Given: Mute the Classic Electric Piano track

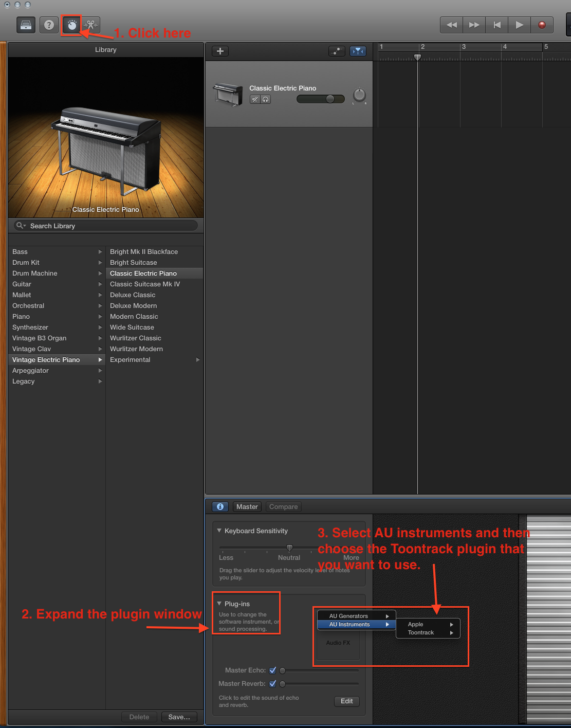Looking at the screenshot, I should point(255,99).
